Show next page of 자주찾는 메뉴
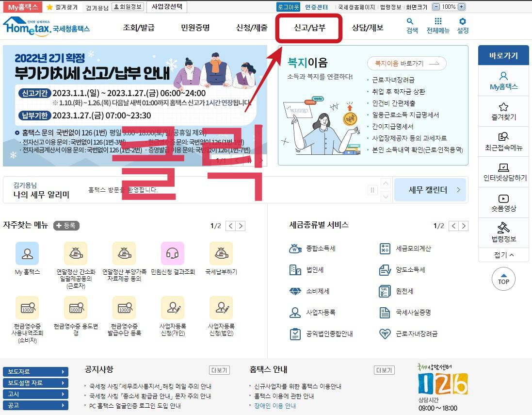This screenshot has width=532, height=415. [241, 226]
